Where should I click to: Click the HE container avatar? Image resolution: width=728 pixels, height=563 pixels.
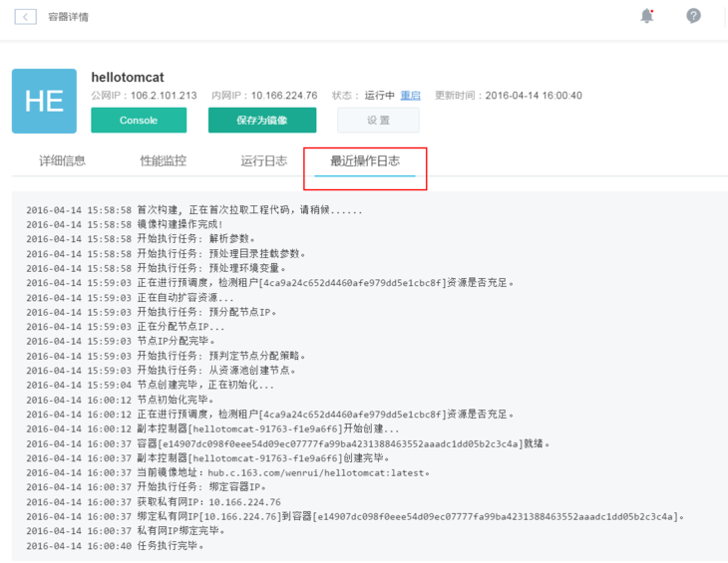[44, 101]
